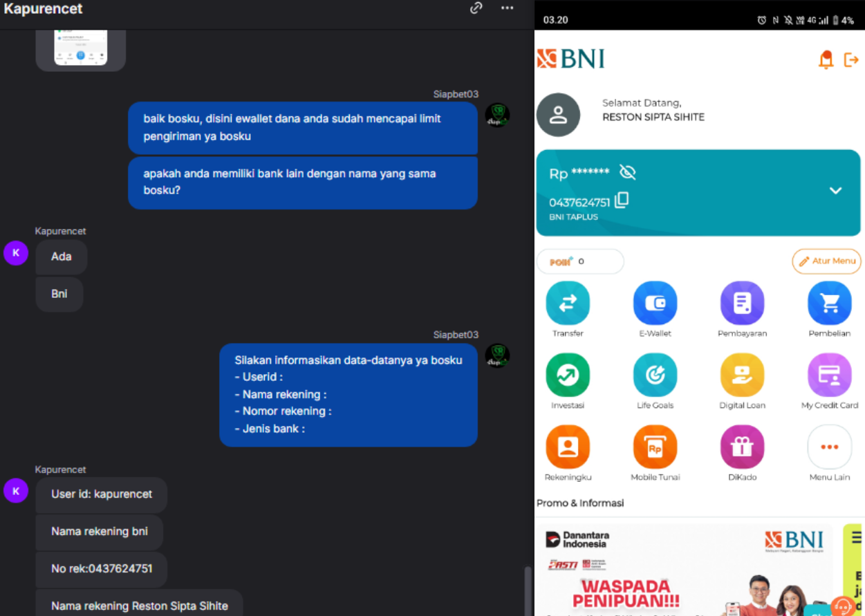
Task: Click the Promo & Informasi heading
Action: pos(580,503)
